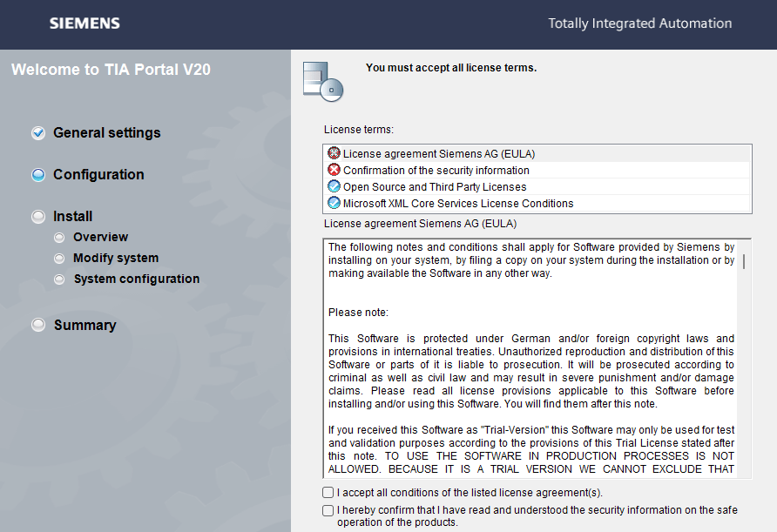Choose Microsoft XML Core Services License Conditions
The height and width of the screenshot is (532, 777).
[458, 203]
